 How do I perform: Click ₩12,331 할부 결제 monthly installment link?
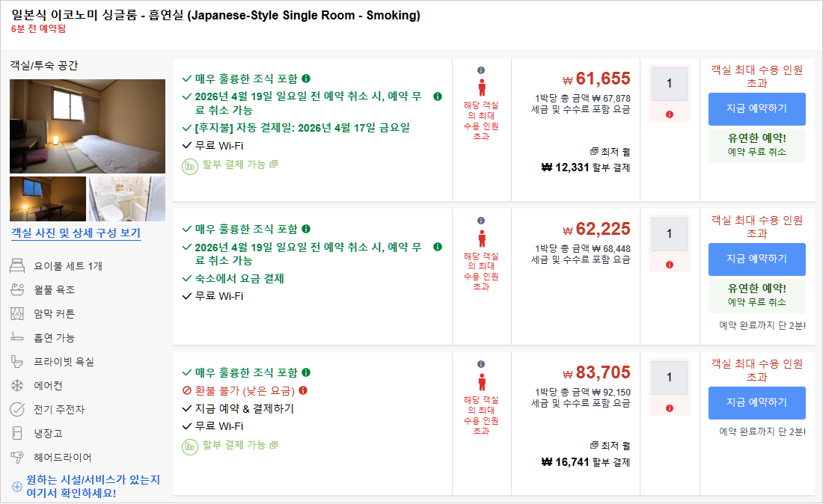587,168
